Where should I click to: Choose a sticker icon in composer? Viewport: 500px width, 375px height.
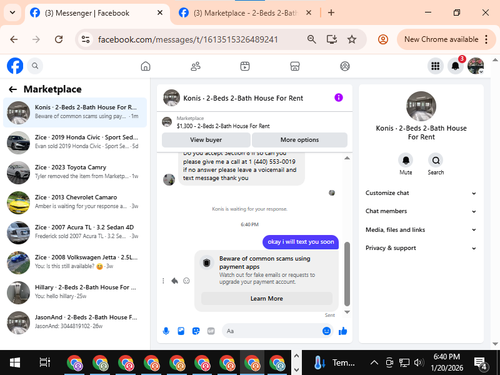tap(196, 331)
